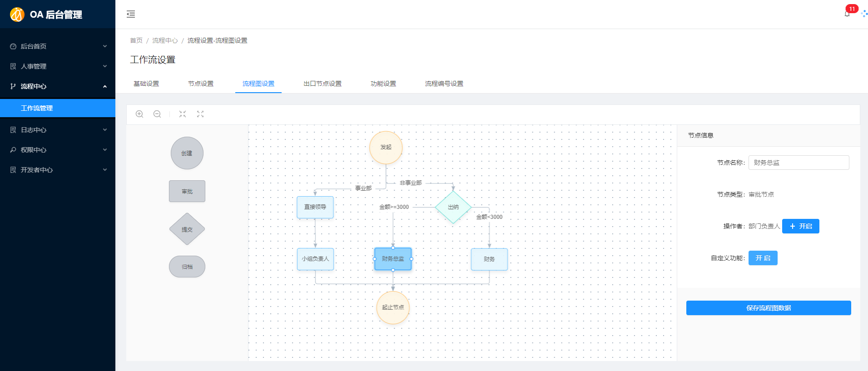The width and height of the screenshot is (868, 371).
Task: Switch to 基础设置 tab
Action: click(146, 84)
